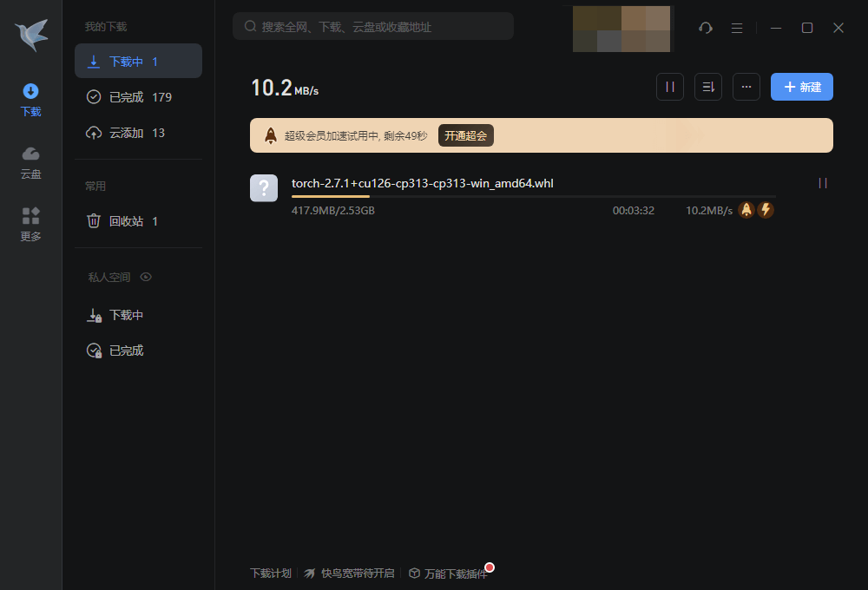Click the torch download progress bar
868x590 pixels.
[533, 197]
